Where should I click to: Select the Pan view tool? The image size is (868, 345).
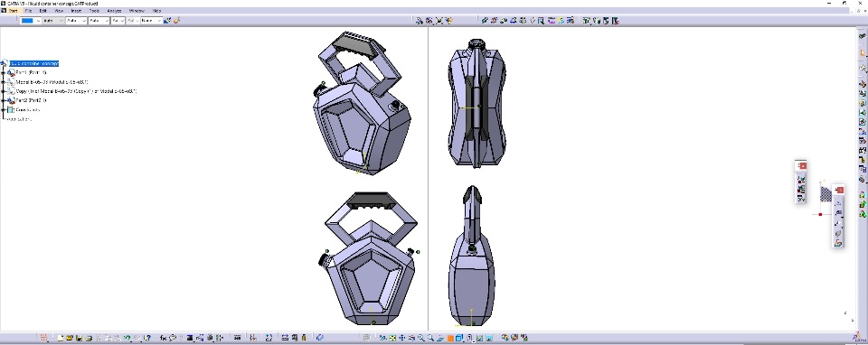coord(401,337)
